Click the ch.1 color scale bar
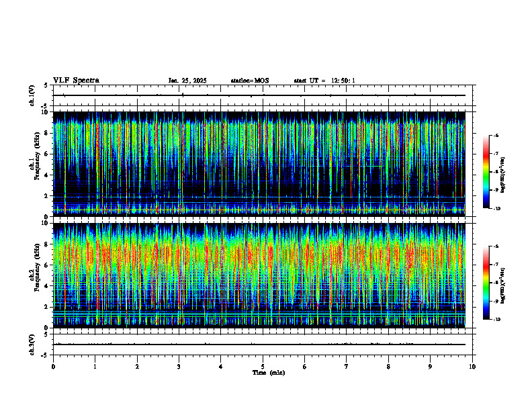 point(486,172)
